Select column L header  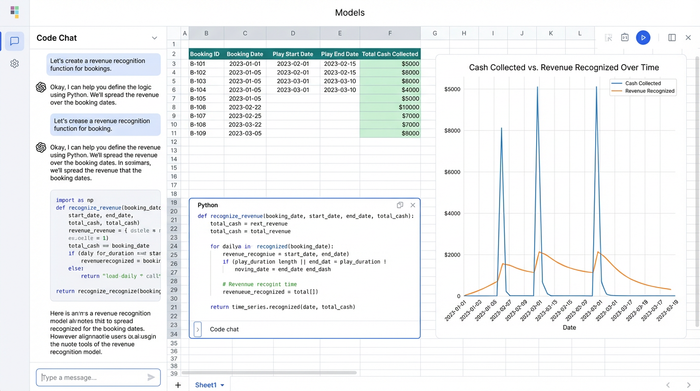tap(579, 33)
